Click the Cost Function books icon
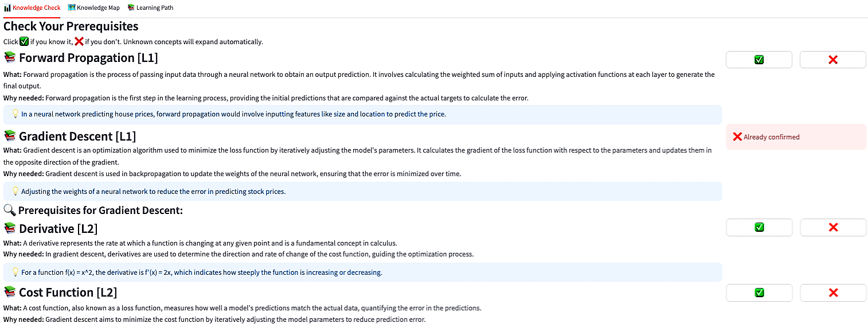Viewport: 868px width, 327px height. [10, 293]
